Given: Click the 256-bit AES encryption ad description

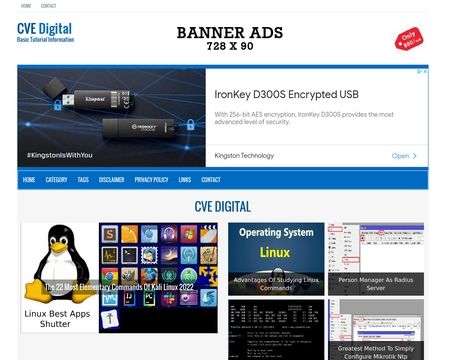Looking at the screenshot, I should click(304, 118).
